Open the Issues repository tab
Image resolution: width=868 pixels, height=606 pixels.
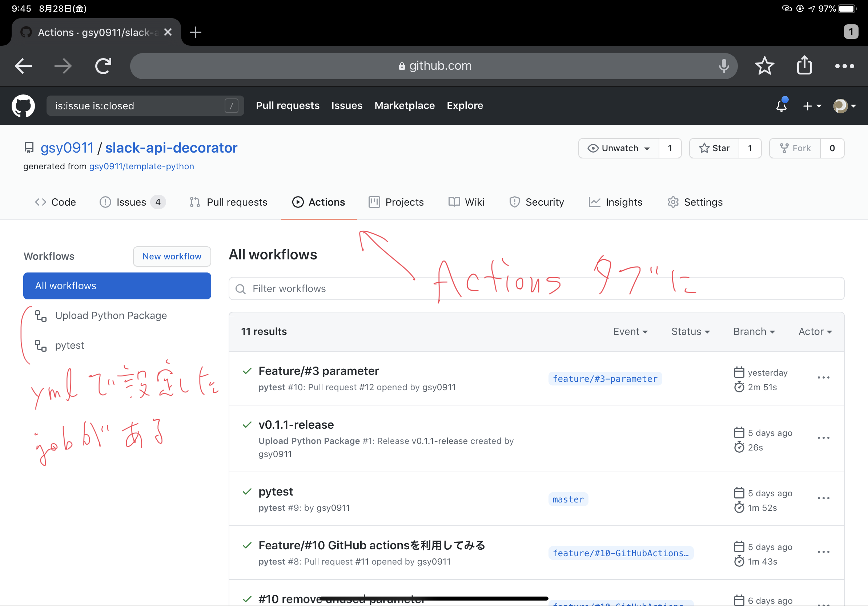[131, 202]
